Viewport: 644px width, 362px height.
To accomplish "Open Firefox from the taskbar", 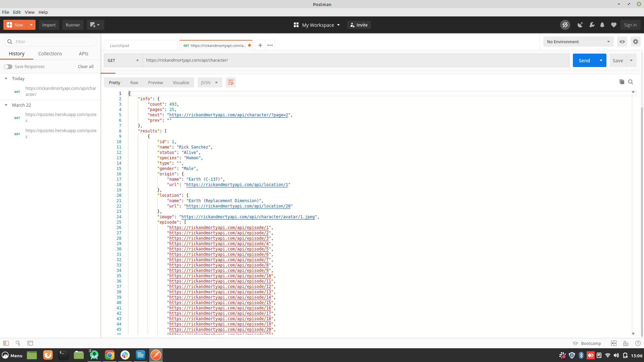I will pyautogui.click(x=48, y=355).
